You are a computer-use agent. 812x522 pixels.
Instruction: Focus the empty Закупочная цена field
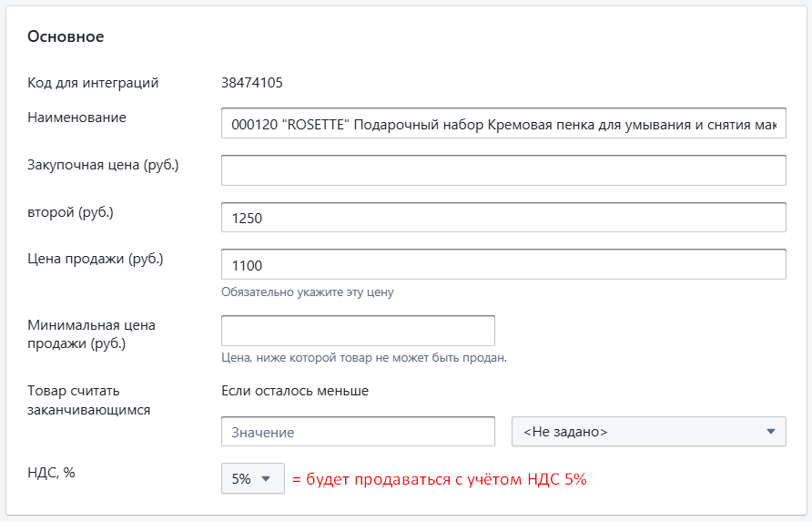coord(503,170)
